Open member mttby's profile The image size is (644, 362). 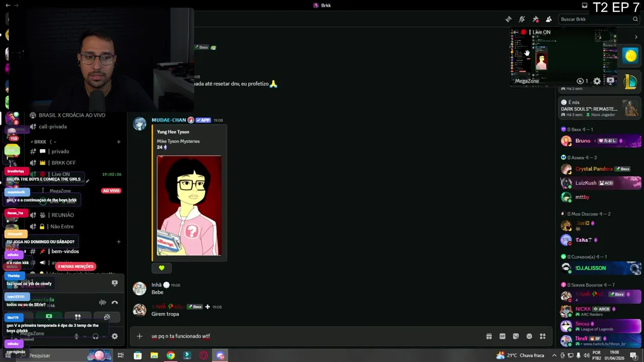click(600, 197)
